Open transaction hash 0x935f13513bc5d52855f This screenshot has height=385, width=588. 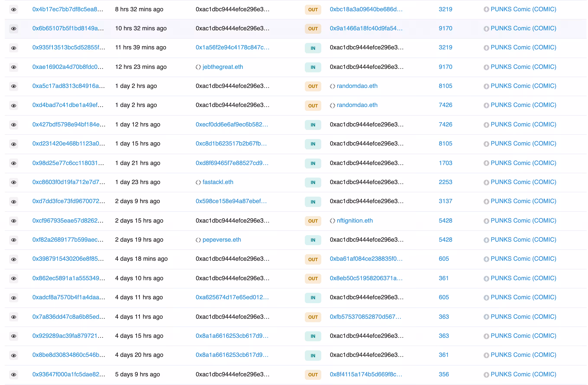point(69,47)
